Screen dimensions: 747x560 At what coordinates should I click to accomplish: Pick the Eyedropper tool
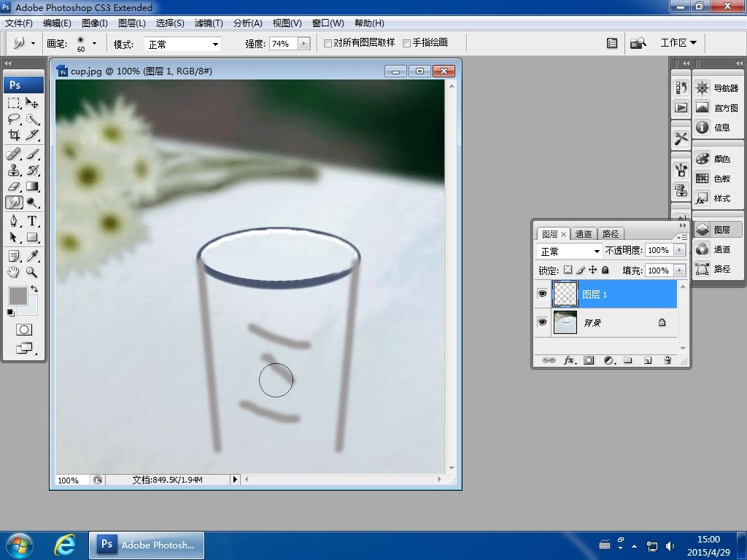[x=33, y=256]
